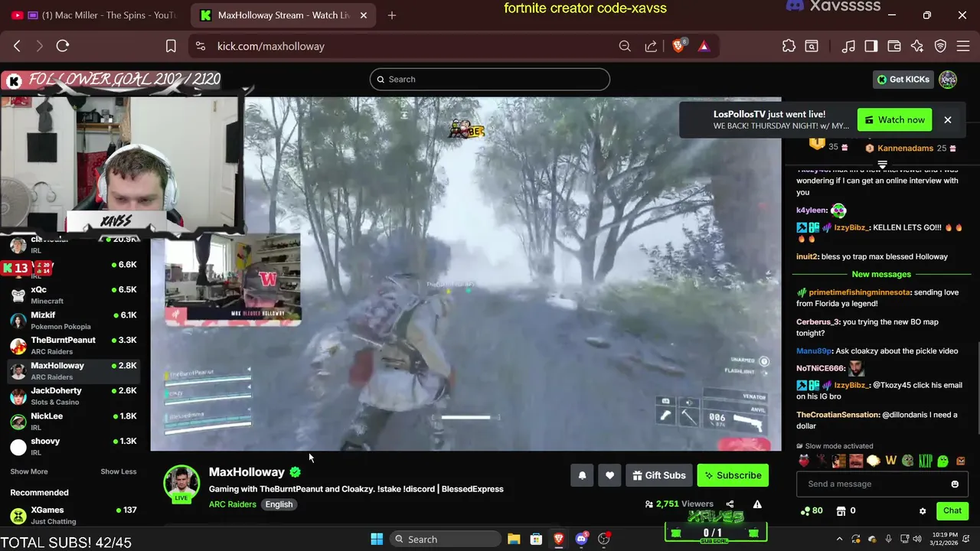Click the English language tag
980x551 pixels.
click(279, 504)
